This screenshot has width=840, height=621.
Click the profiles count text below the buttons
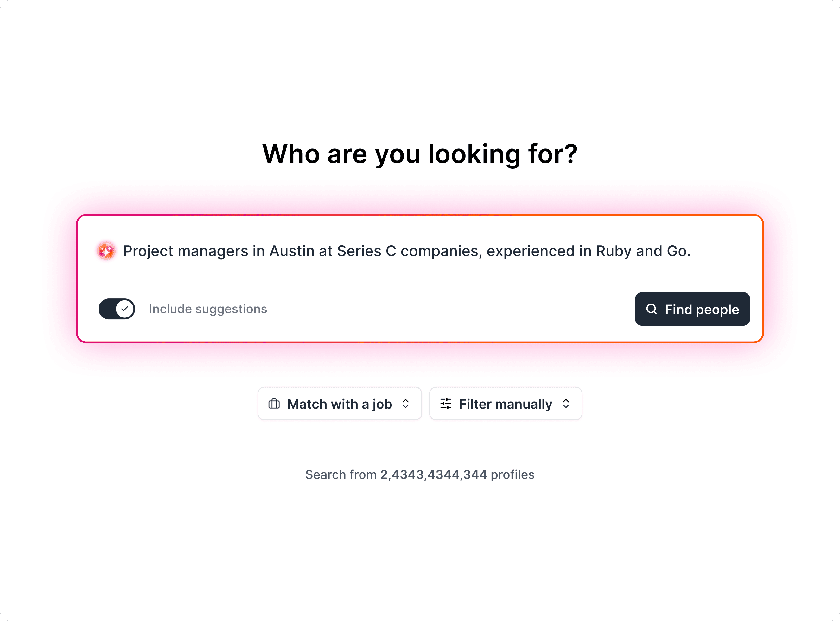click(420, 474)
